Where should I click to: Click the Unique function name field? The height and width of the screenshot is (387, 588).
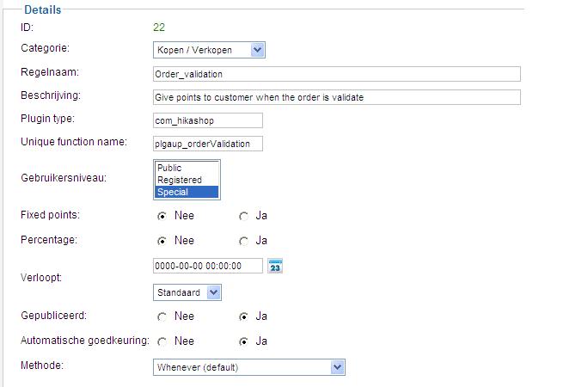(208, 144)
